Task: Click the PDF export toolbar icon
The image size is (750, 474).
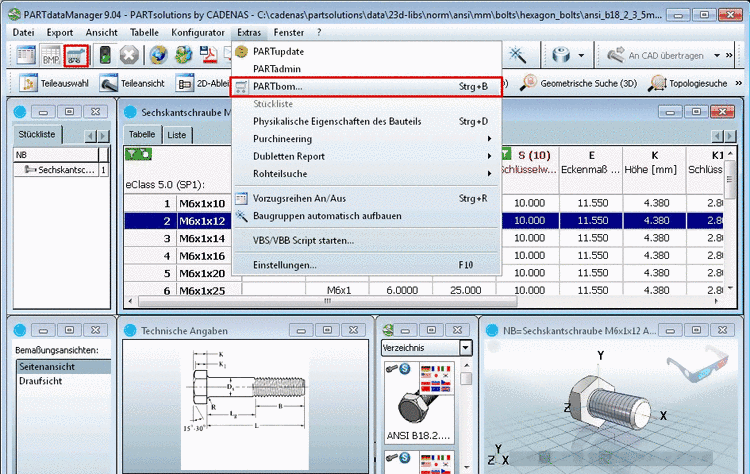Action: point(208,55)
